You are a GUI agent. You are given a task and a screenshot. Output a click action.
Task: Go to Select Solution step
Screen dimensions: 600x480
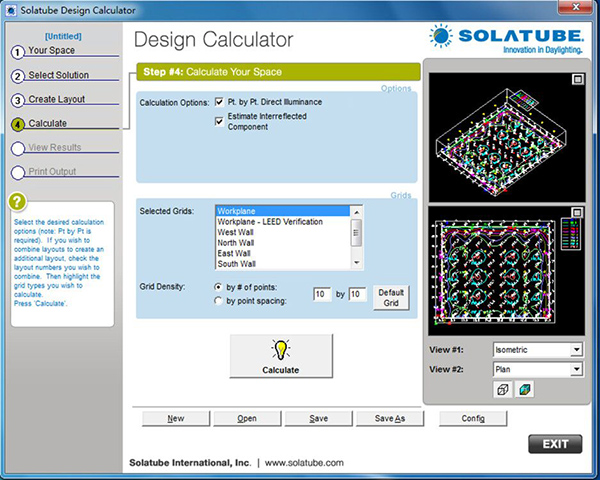59,75
